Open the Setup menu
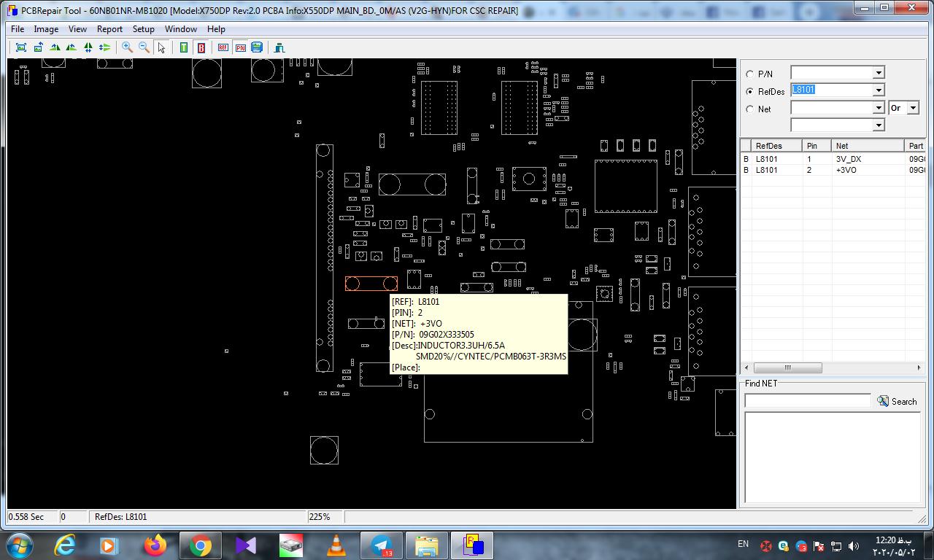Screen dimensions: 934x560 pos(143,29)
